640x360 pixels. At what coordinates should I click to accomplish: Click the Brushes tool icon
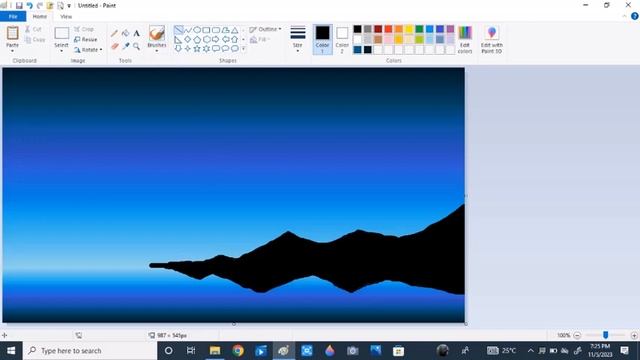(157, 33)
